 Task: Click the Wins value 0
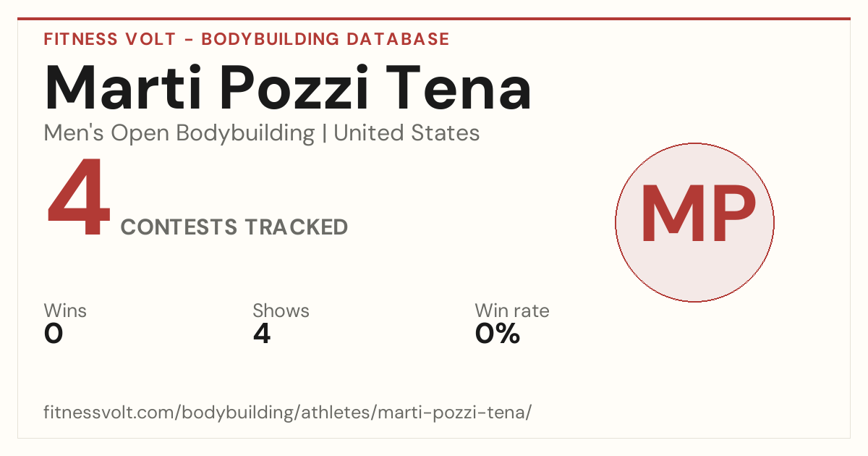(54, 334)
